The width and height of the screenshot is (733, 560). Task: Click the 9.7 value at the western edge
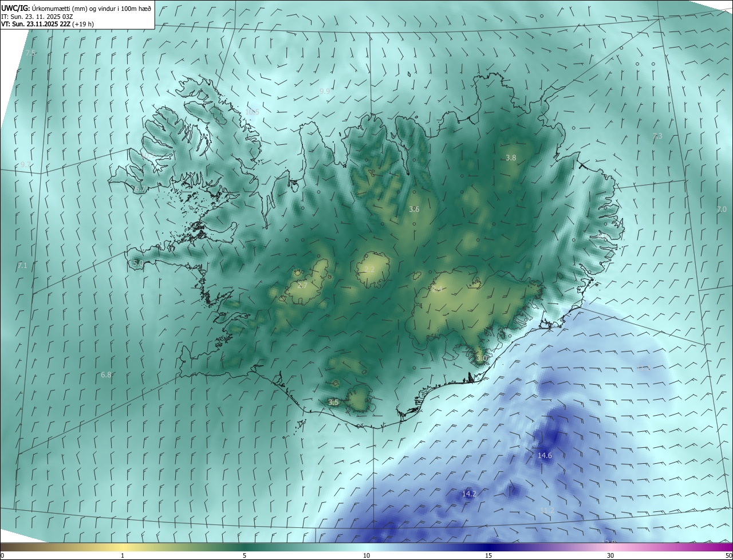point(26,164)
